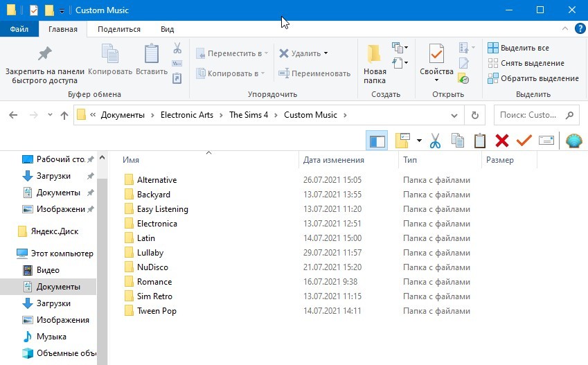Click Снять выделение

click(526, 63)
